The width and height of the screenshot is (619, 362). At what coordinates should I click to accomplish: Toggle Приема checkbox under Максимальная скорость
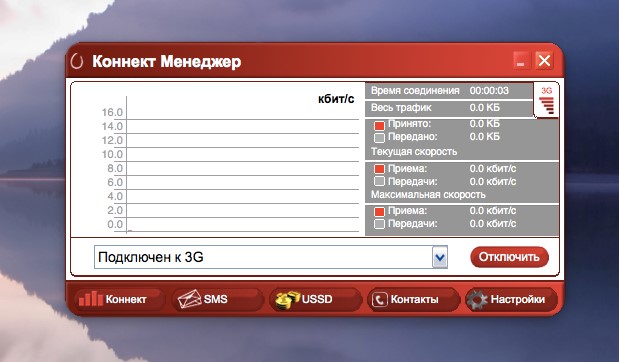pos(379,211)
